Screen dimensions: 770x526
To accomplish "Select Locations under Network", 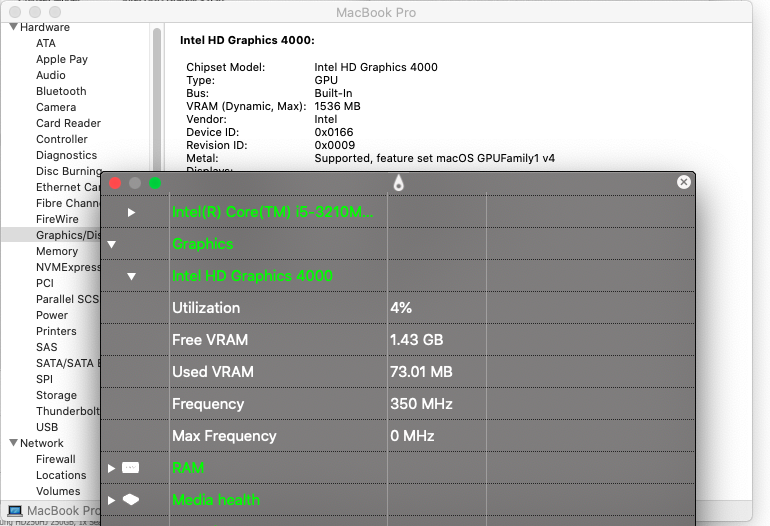I will 61,475.
